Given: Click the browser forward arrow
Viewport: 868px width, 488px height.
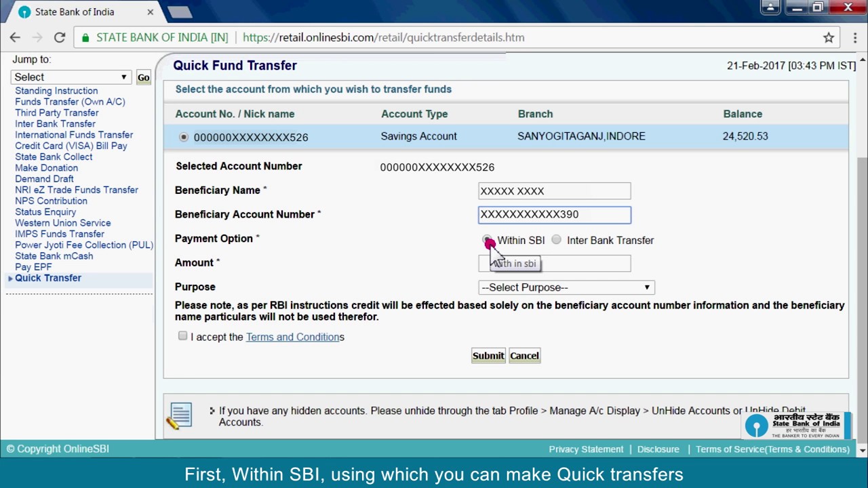Looking at the screenshot, I should pos(37,37).
